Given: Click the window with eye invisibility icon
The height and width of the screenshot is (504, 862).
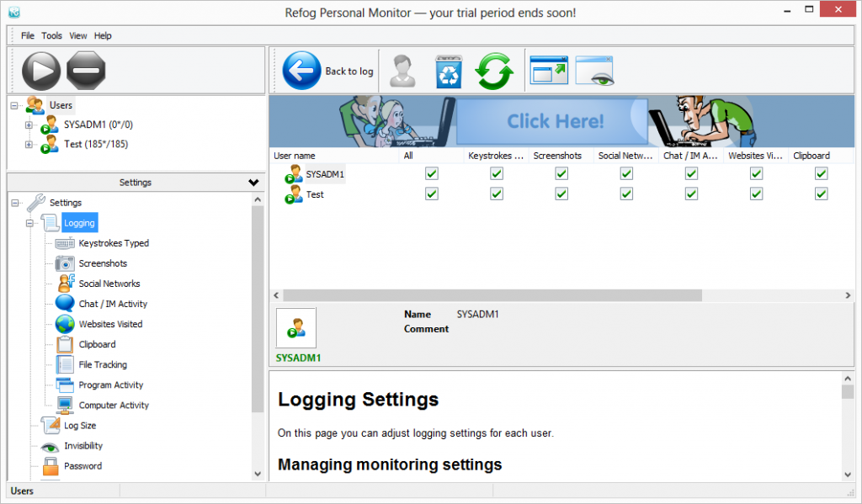Looking at the screenshot, I should [594, 72].
